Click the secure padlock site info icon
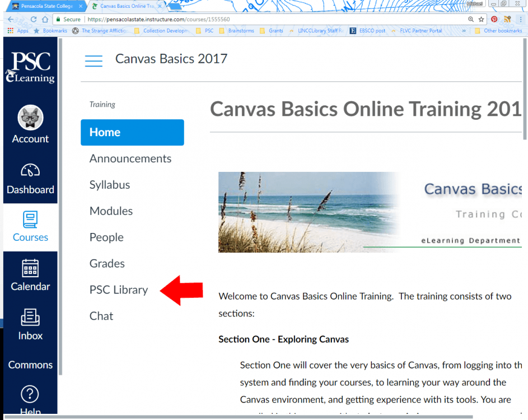Viewport: 528px width, 420px height. [x=58, y=19]
